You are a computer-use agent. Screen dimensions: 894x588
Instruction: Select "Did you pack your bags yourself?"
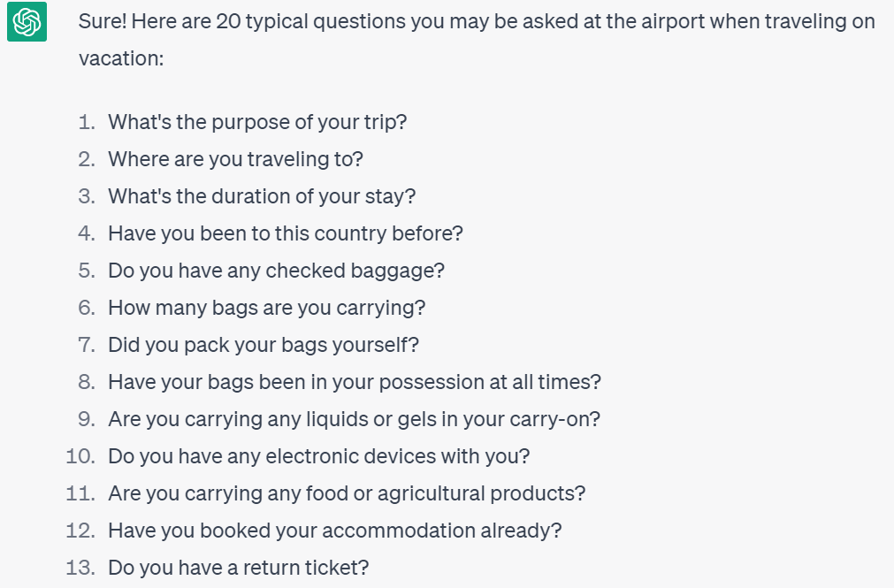point(264,345)
